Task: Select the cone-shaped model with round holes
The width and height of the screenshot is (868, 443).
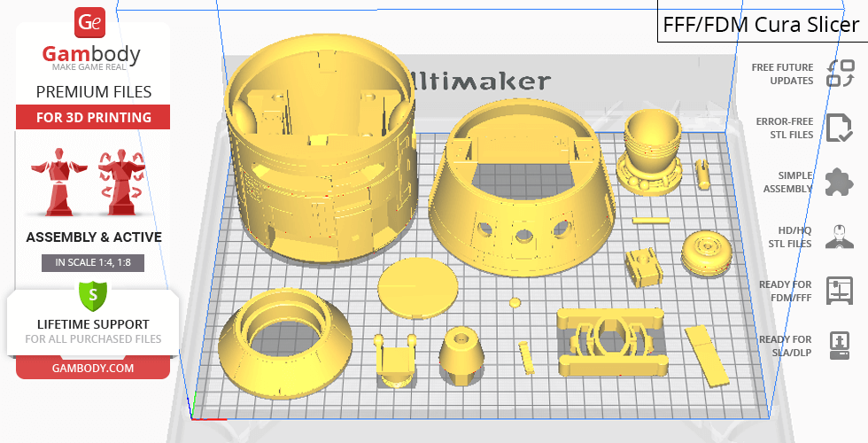Action: (x=523, y=190)
